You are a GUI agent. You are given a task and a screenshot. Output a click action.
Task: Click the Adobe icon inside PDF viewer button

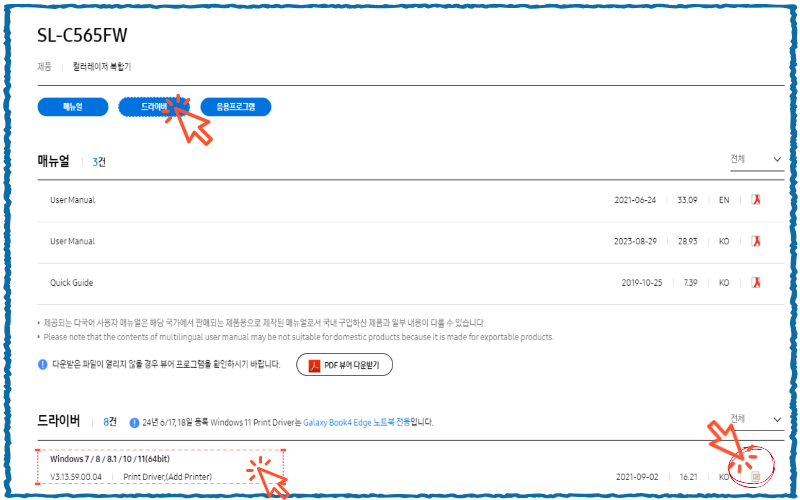coord(314,365)
